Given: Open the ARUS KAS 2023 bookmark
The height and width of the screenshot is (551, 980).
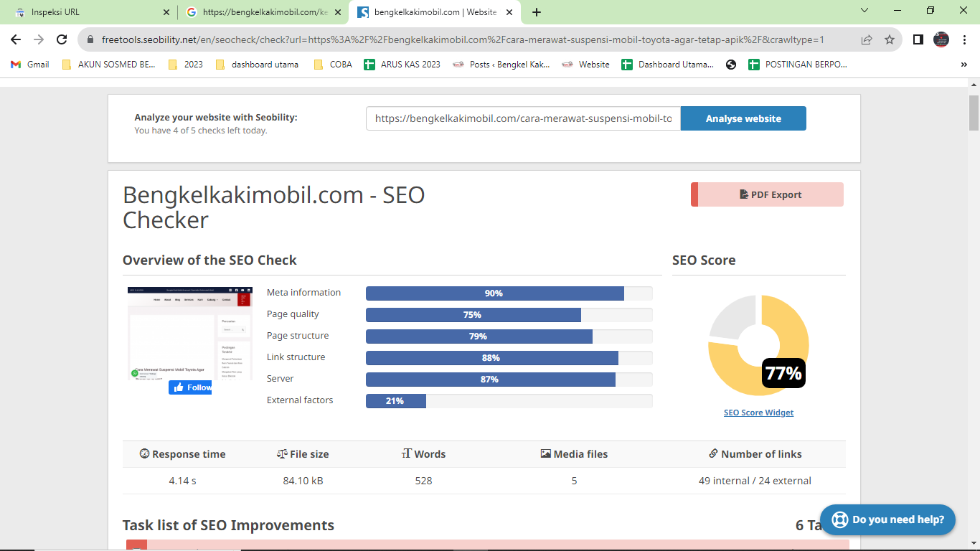Looking at the screenshot, I should pyautogui.click(x=402, y=65).
